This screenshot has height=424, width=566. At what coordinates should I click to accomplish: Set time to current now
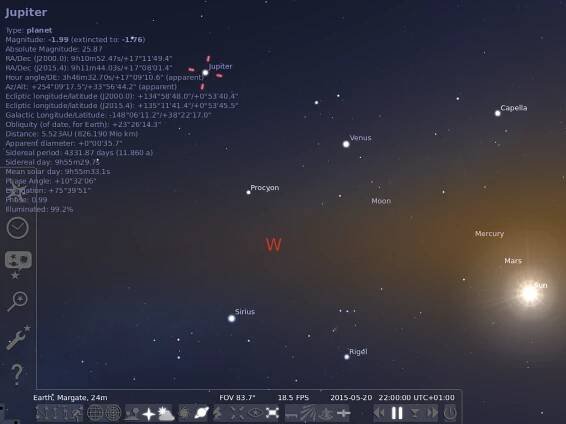pos(415,413)
